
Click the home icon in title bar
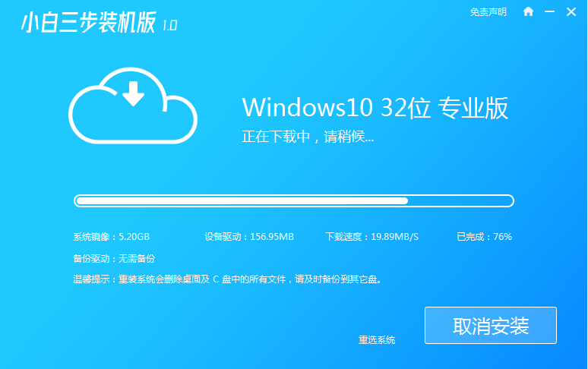click(x=528, y=11)
